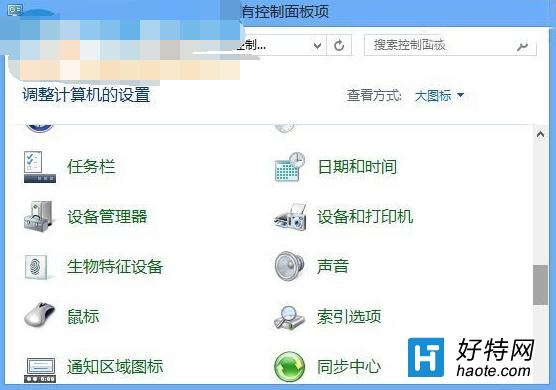The width and height of the screenshot is (556, 390).
Task: Click the 任务栏 link text
Action: tap(91, 167)
